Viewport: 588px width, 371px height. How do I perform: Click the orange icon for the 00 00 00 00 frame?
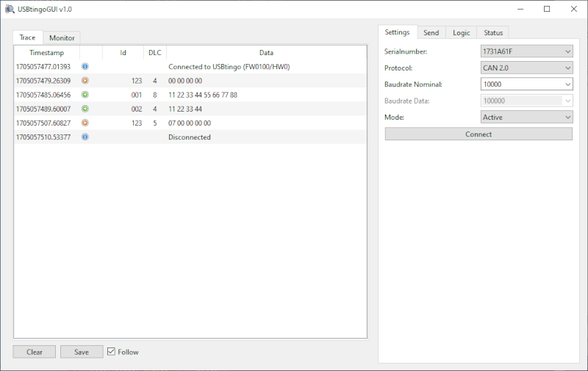coord(85,81)
